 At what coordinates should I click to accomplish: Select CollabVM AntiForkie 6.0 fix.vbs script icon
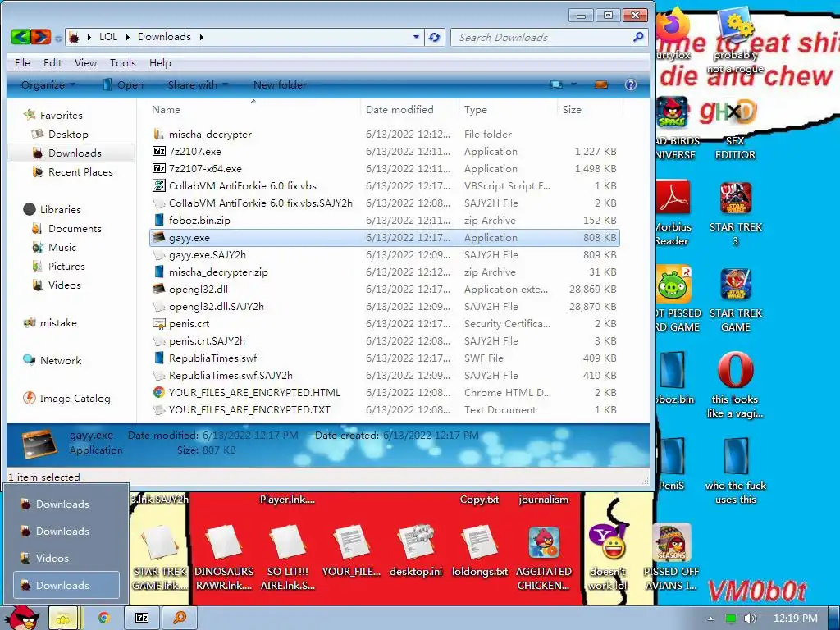tap(159, 186)
